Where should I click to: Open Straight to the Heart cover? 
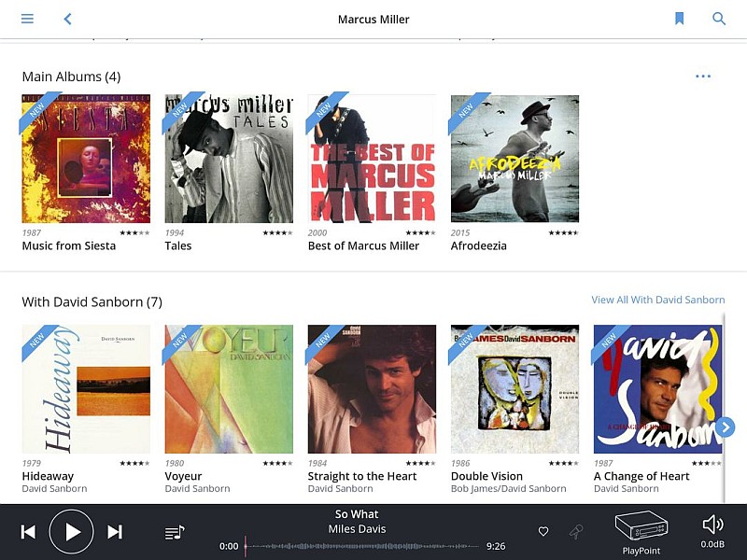tap(372, 389)
